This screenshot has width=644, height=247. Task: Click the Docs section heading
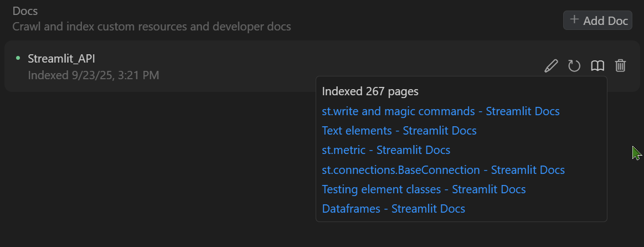[x=25, y=11]
